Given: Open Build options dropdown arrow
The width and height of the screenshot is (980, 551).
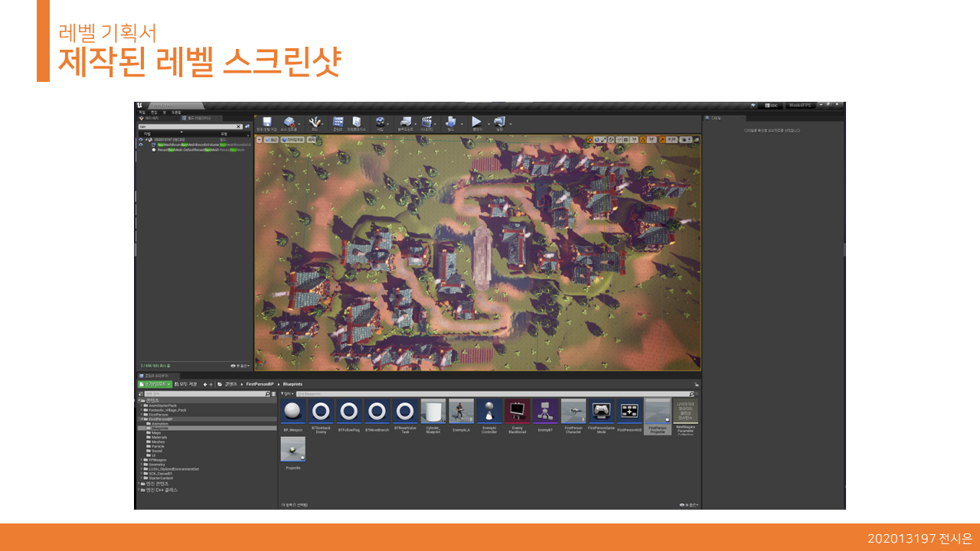Looking at the screenshot, I should (x=462, y=124).
